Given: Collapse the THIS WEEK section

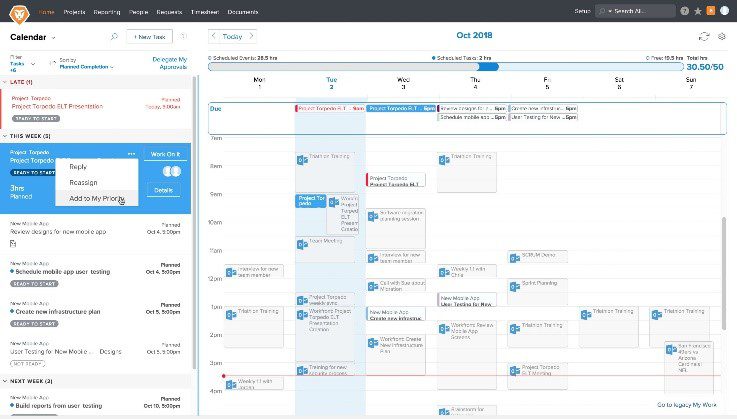Looking at the screenshot, I should pyautogui.click(x=5, y=136).
